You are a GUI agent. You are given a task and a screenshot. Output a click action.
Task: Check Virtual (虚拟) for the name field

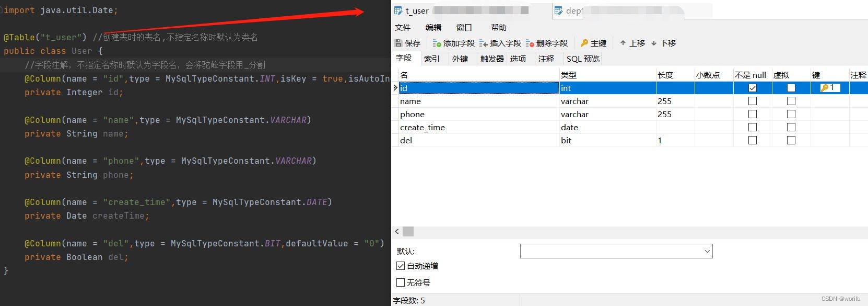point(791,101)
